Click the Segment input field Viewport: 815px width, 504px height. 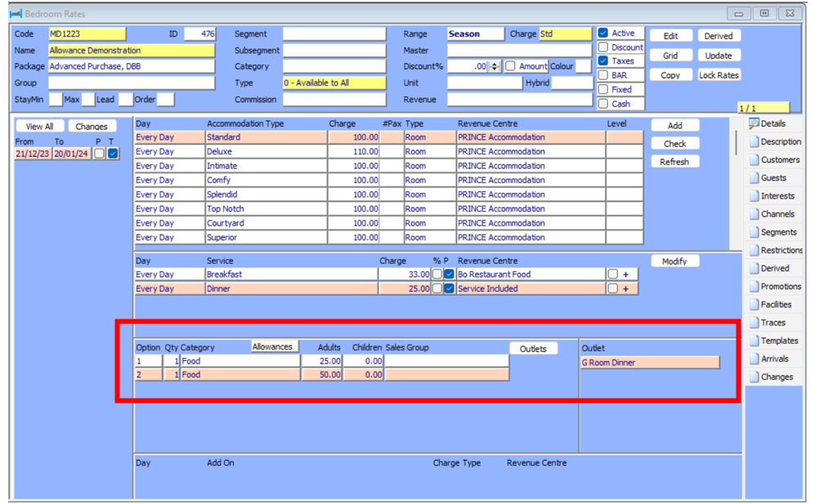tap(334, 33)
